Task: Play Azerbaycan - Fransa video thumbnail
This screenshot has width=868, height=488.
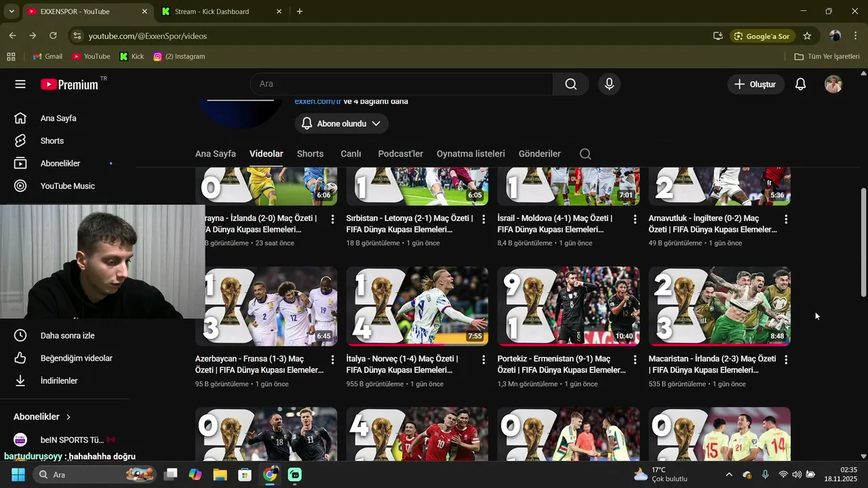Action: [266, 306]
